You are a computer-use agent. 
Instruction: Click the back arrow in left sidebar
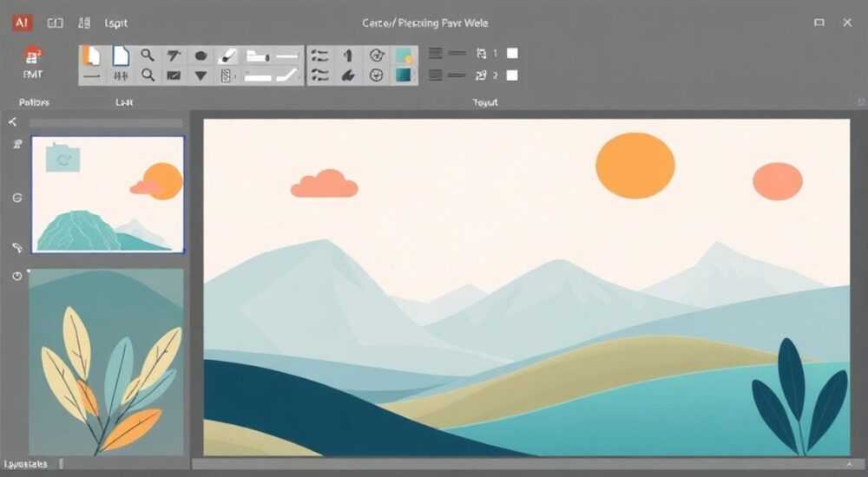tap(13, 121)
